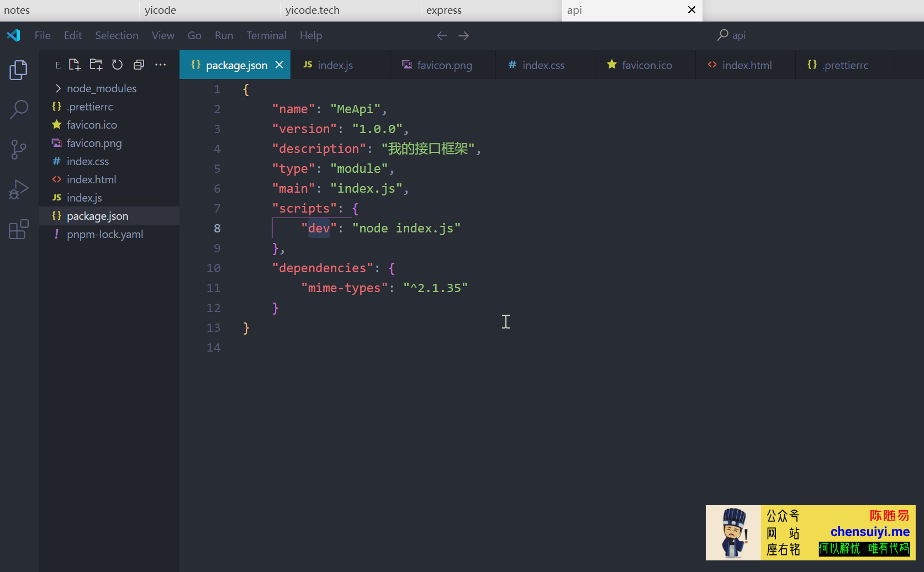The width and height of the screenshot is (924, 572).
Task: Open favicon.ico in the file tree
Action: pyautogui.click(x=109, y=125)
